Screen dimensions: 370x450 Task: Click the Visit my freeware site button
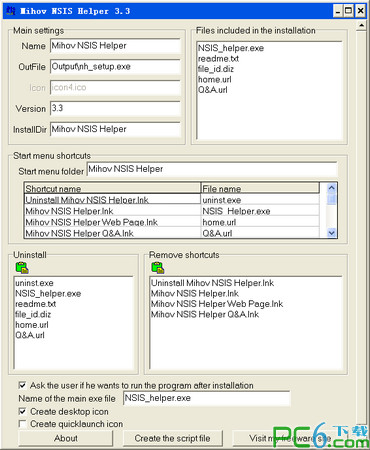click(290, 438)
